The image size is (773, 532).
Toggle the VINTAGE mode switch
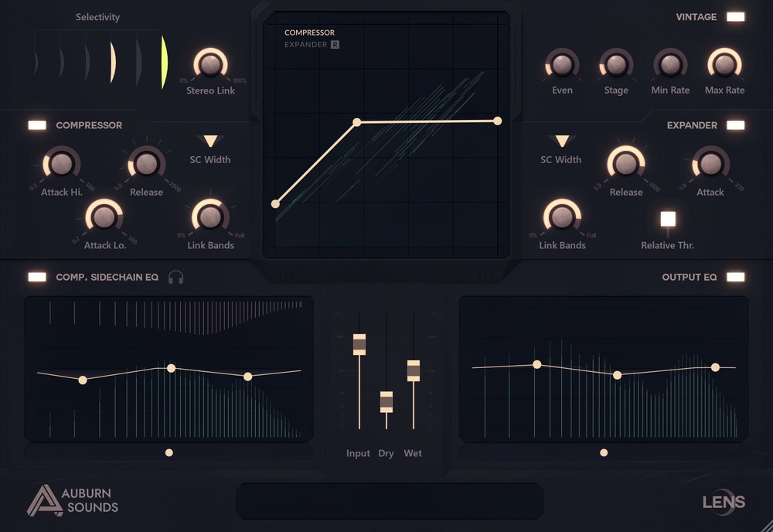click(x=735, y=17)
